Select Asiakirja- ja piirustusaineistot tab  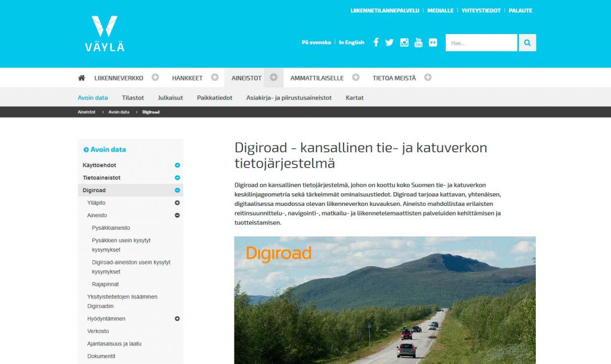pos(289,98)
